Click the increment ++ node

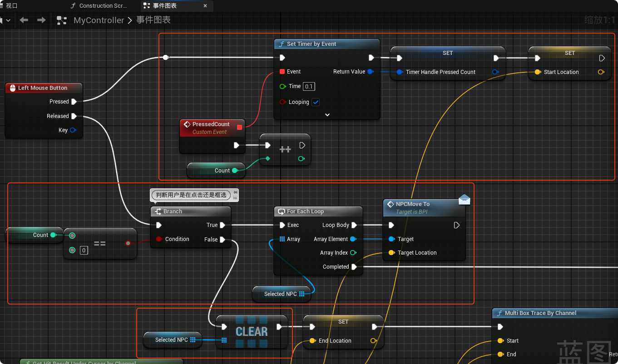point(285,150)
